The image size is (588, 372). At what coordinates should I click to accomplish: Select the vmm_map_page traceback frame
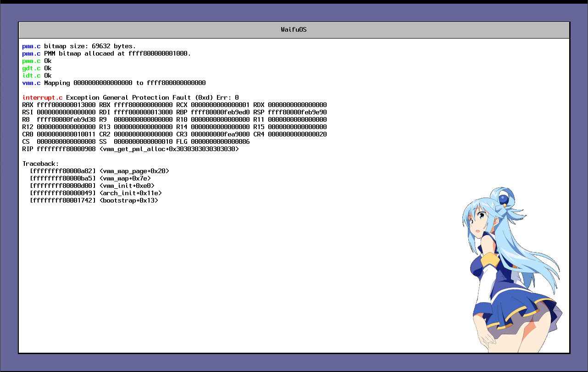pyautogui.click(x=99, y=171)
